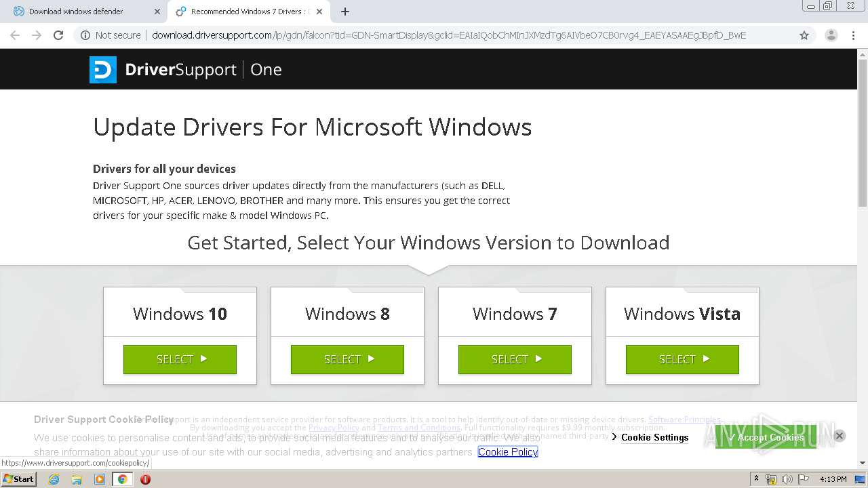Open the Software Principles link
The image size is (868, 488).
tap(684, 420)
